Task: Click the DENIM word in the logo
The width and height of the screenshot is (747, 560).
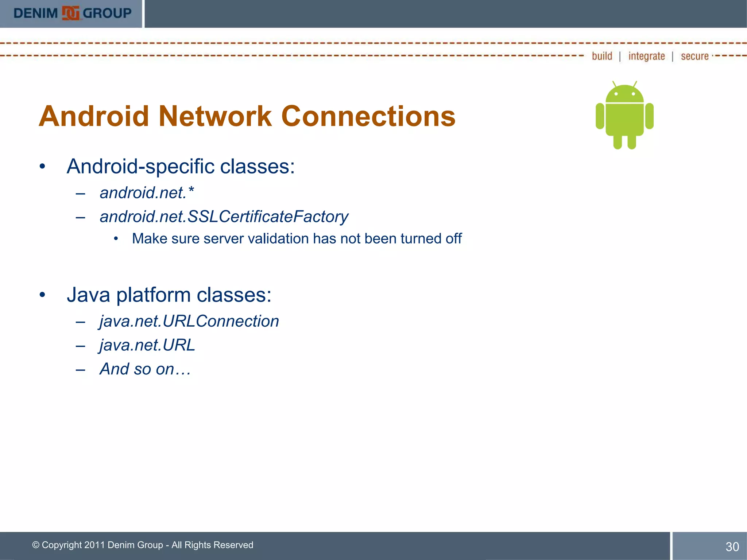Action: (x=35, y=13)
